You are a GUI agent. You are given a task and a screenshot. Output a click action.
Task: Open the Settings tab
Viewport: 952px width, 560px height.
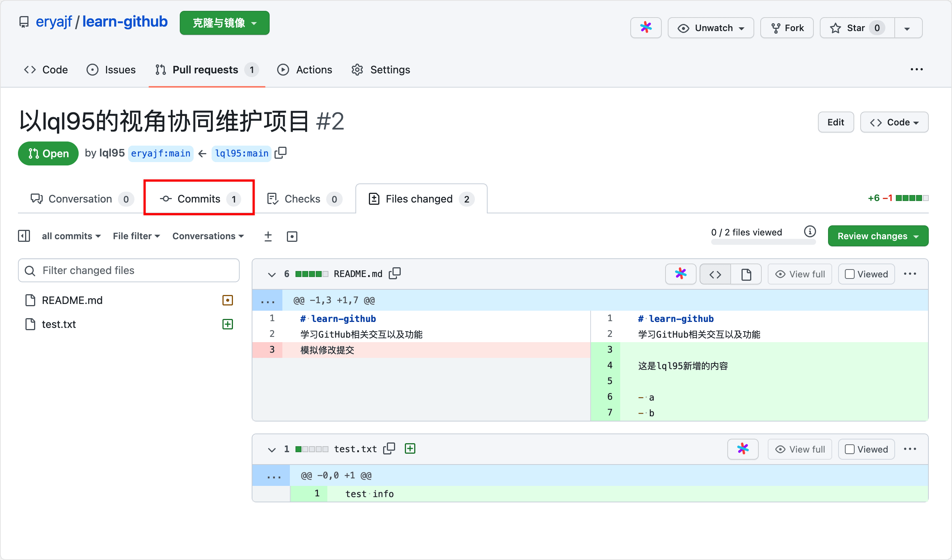coord(381,70)
